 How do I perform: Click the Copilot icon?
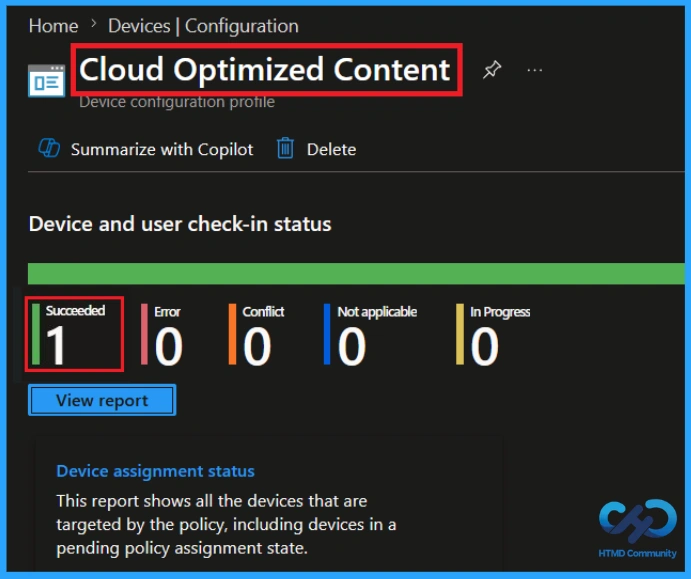click(49, 148)
